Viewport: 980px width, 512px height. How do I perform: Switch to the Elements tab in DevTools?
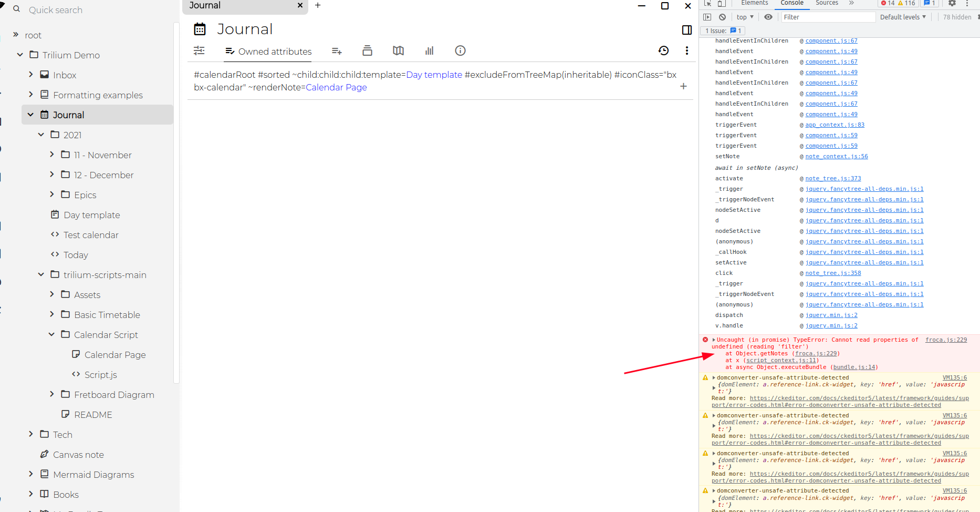point(754,3)
